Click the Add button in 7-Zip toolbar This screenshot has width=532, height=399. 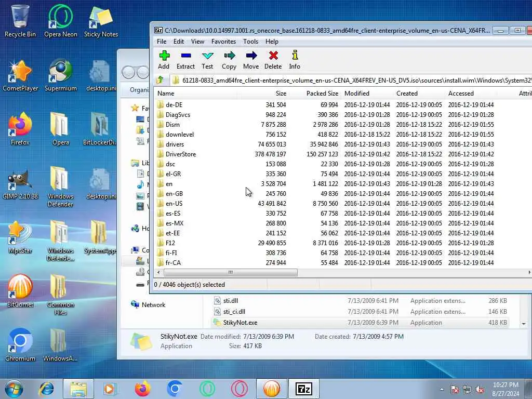point(164,60)
